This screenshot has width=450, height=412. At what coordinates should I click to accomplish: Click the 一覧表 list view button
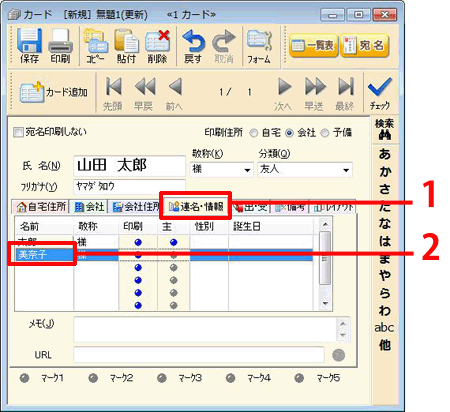point(313,46)
